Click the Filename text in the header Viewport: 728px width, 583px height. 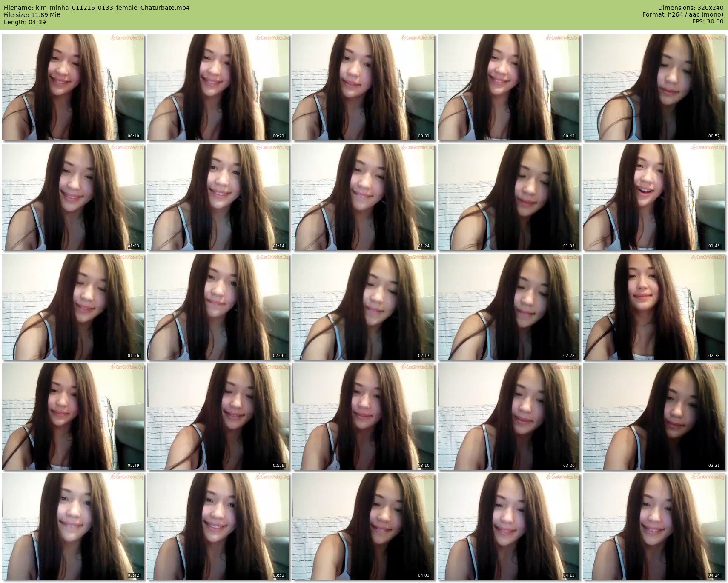(97, 8)
